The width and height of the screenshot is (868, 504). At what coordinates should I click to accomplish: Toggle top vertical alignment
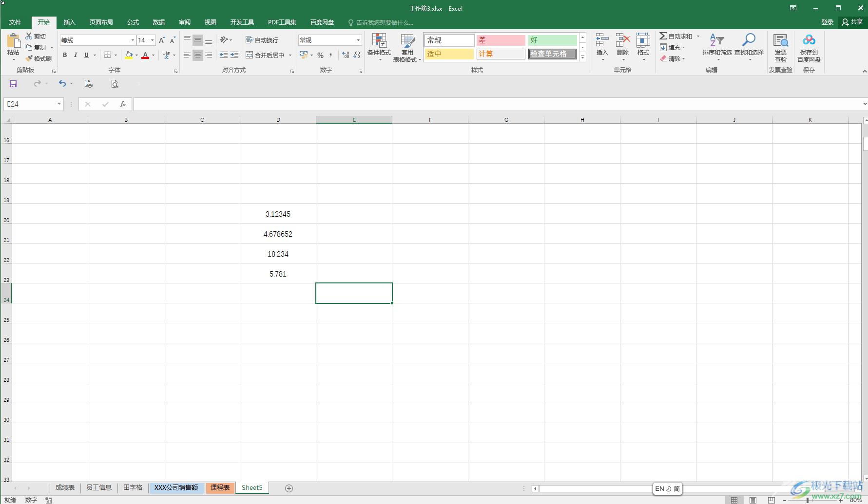(187, 40)
